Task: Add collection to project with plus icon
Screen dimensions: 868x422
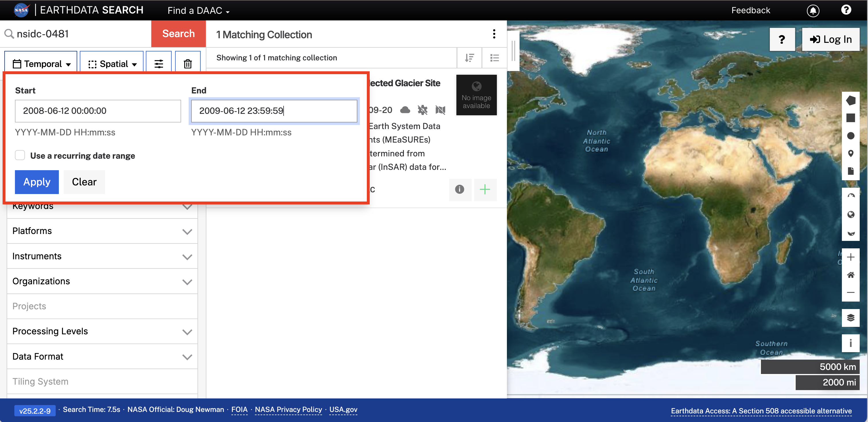Action: (485, 189)
